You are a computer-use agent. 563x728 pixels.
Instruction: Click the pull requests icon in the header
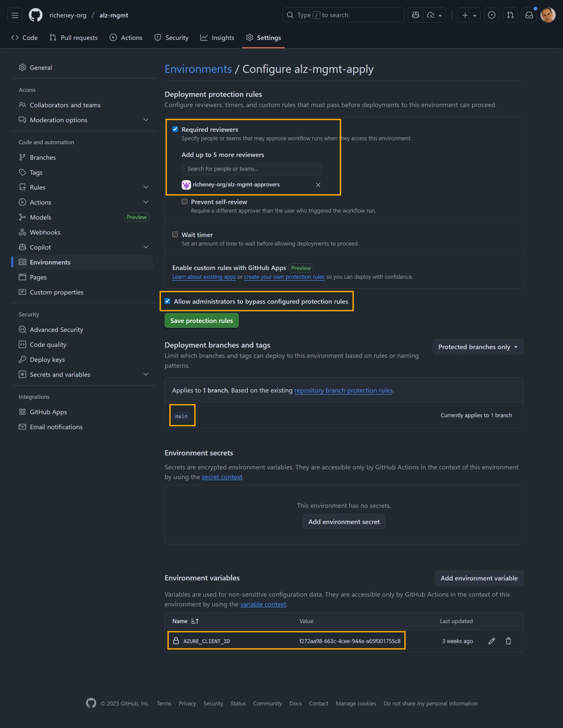510,15
